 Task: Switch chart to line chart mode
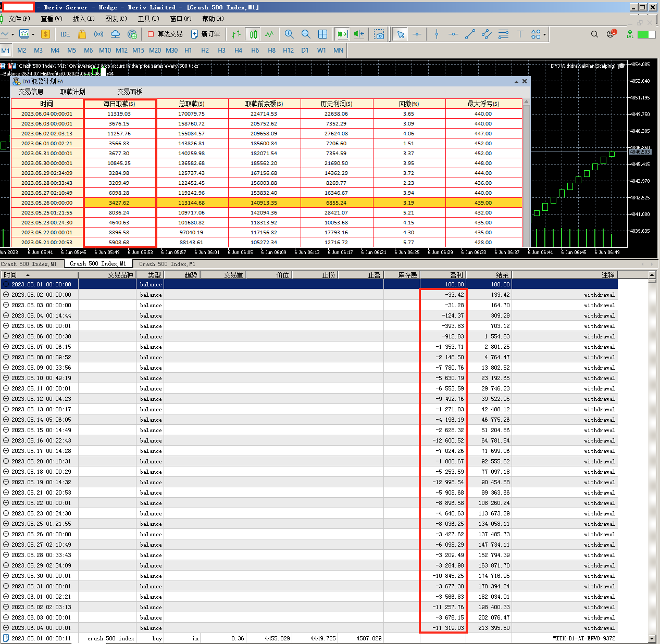(x=269, y=34)
